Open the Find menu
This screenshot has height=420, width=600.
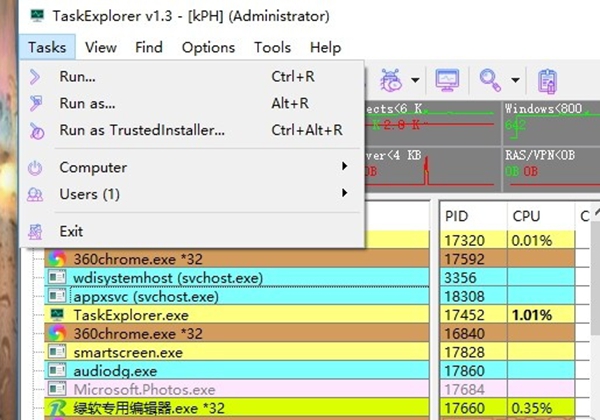[149, 47]
